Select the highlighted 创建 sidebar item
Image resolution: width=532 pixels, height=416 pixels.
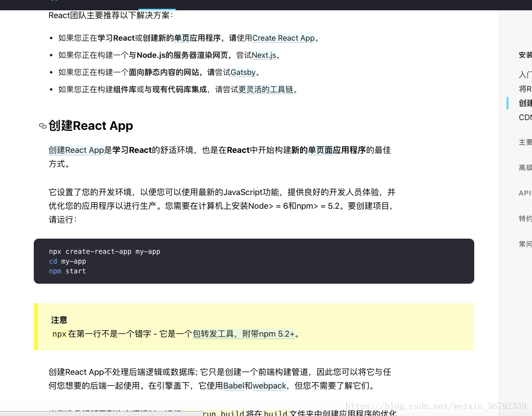pos(525,103)
